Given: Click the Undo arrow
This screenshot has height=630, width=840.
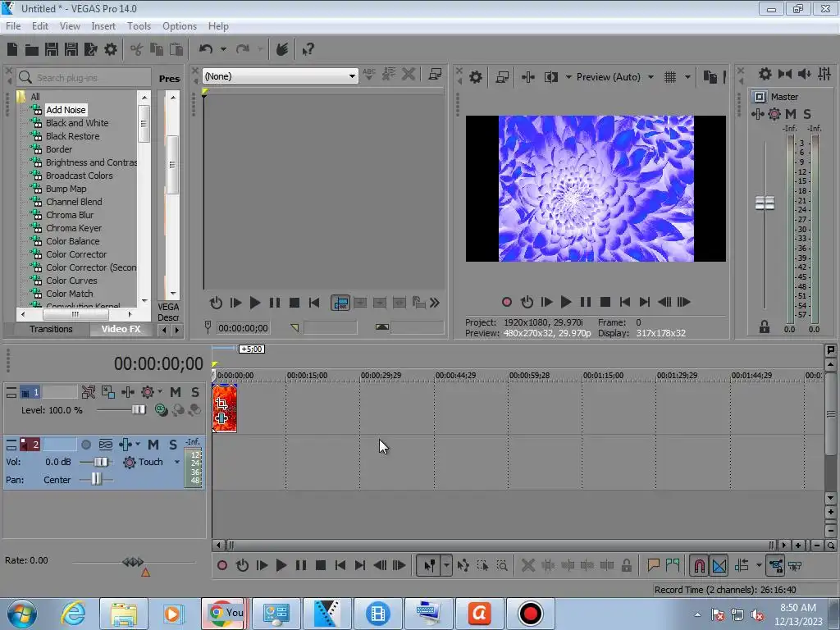Looking at the screenshot, I should [206, 49].
